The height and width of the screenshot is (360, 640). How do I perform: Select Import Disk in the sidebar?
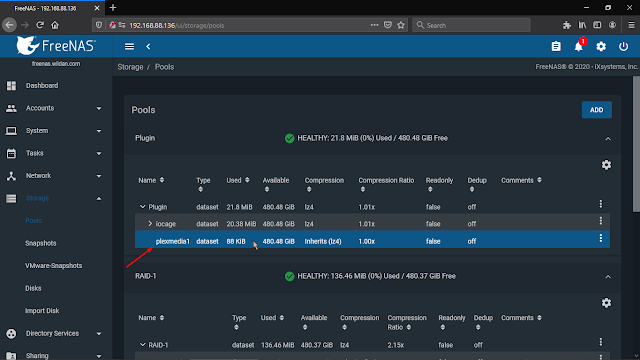click(x=42, y=311)
